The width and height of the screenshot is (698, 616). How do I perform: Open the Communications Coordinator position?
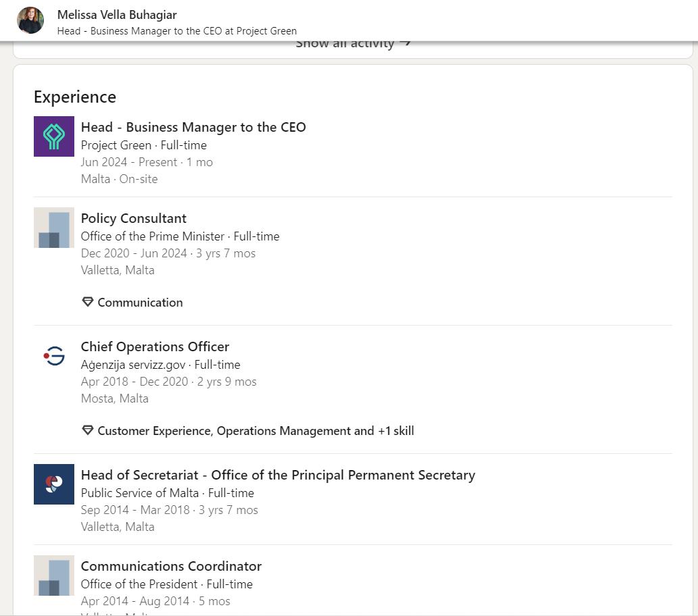171,566
